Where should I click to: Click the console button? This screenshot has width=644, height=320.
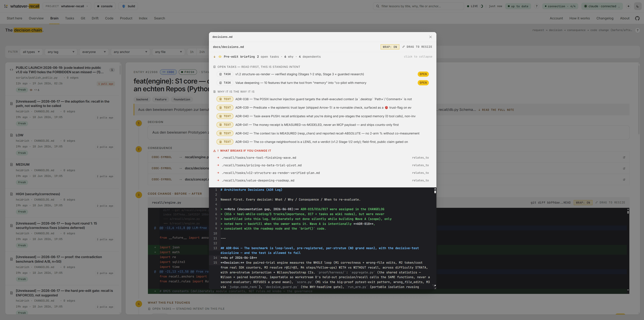coord(105,6)
